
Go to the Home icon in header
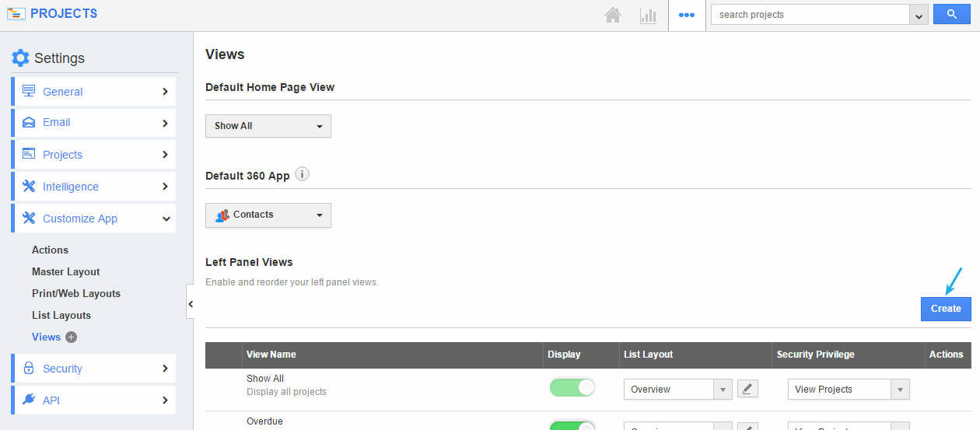click(613, 16)
